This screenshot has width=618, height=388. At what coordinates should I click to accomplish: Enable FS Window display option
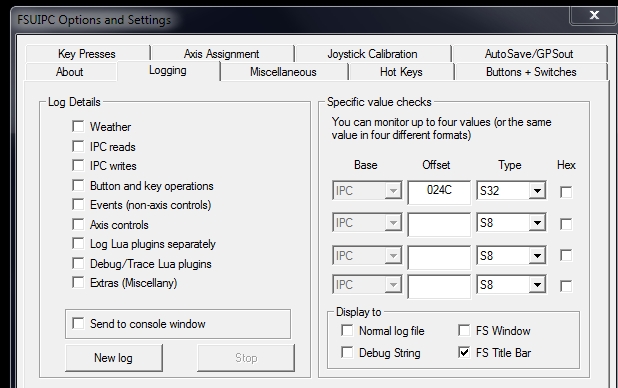pos(464,330)
